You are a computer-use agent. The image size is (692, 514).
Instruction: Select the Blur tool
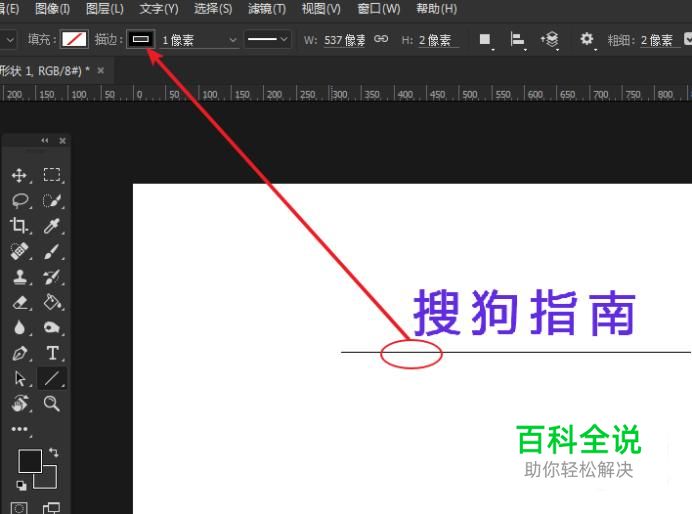click(x=19, y=328)
